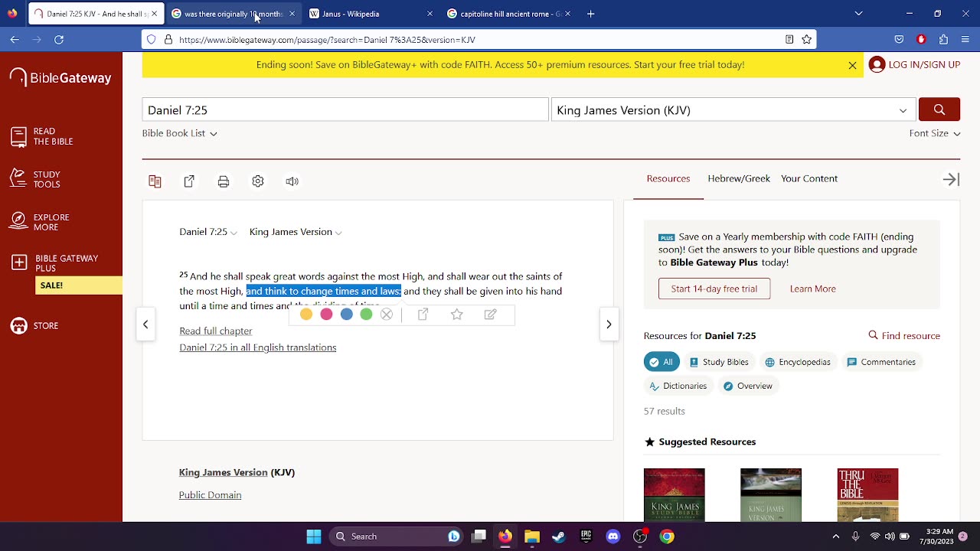Open Read full chapter link

tap(215, 331)
